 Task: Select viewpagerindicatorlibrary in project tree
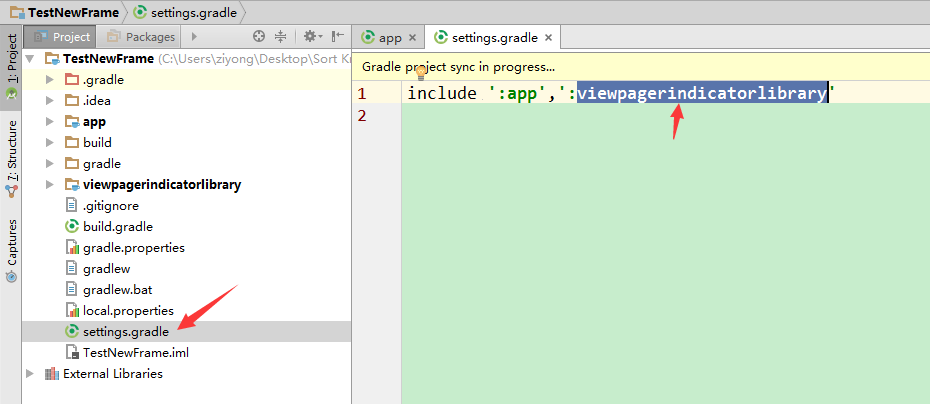coord(187,185)
